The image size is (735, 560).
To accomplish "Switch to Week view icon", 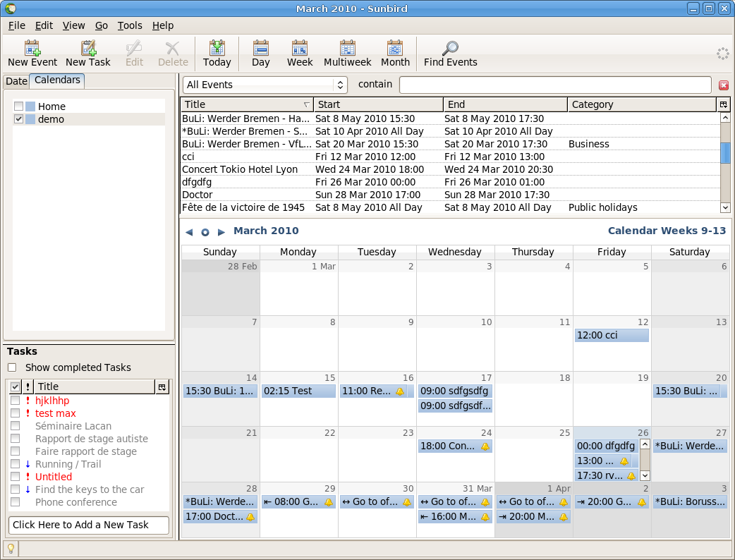I will pyautogui.click(x=300, y=48).
